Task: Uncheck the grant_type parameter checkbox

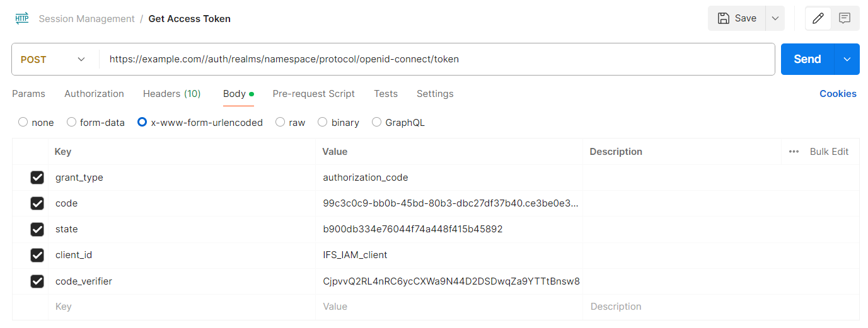Action: (37, 178)
